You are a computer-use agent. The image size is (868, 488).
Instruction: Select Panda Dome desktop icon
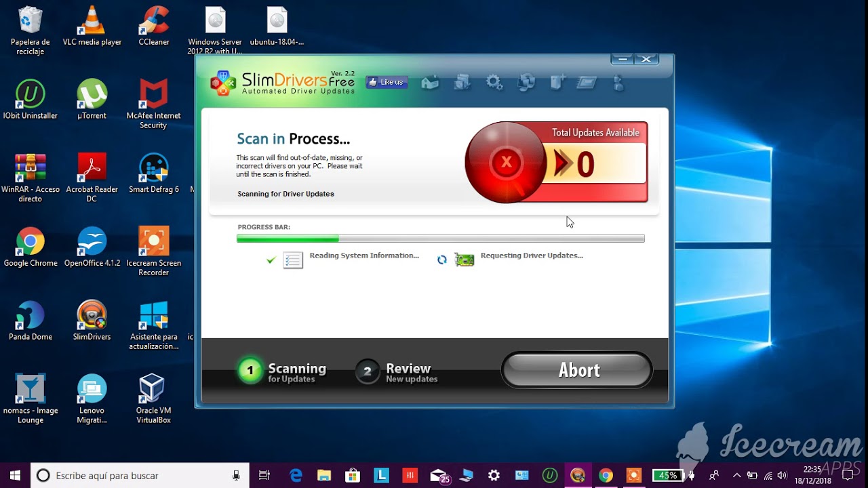click(31, 321)
